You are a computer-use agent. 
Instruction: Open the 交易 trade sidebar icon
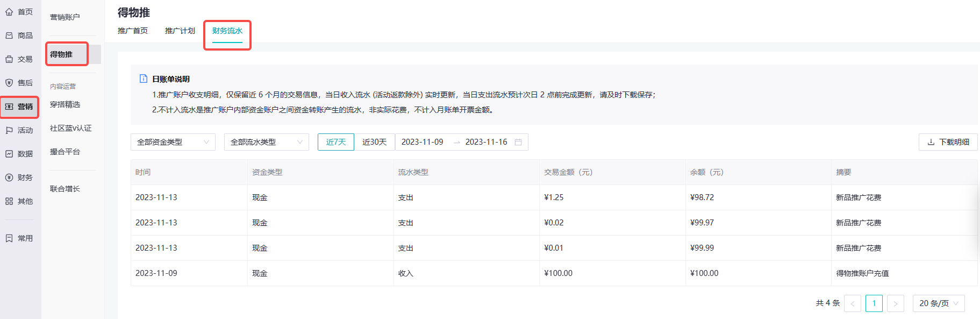(9, 59)
